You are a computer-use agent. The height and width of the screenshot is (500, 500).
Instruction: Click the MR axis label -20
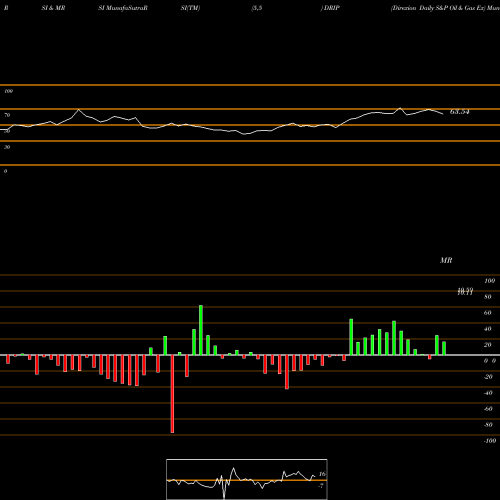click(x=488, y=377)
